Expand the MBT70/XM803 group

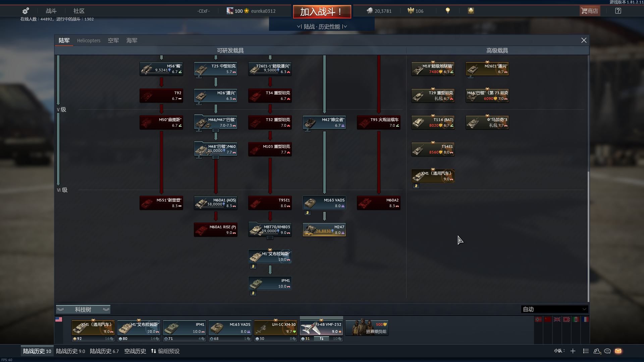point(270,238)
